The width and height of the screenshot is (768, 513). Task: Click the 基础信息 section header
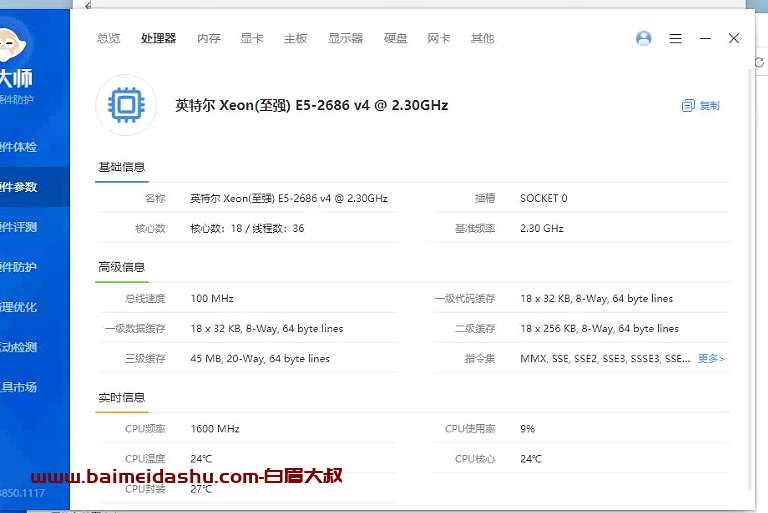point(121,167)
